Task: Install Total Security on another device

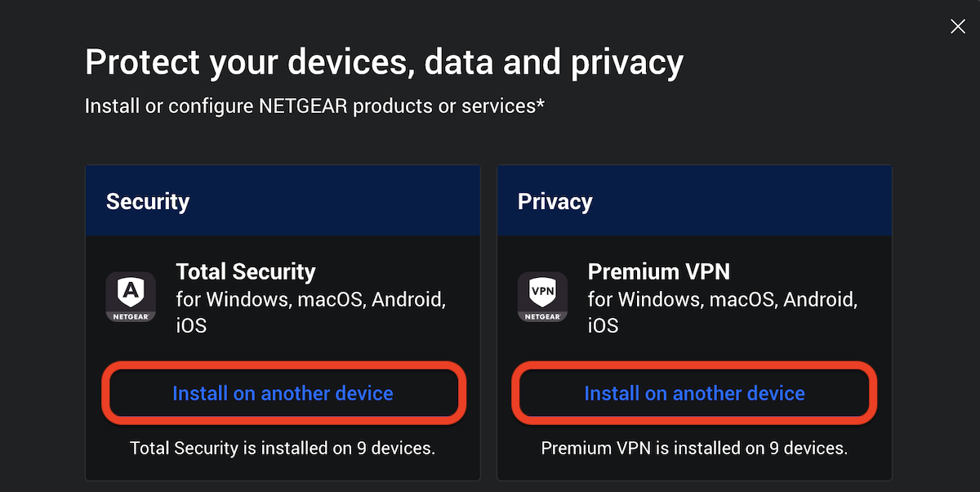Action: [x=283, y=394]
